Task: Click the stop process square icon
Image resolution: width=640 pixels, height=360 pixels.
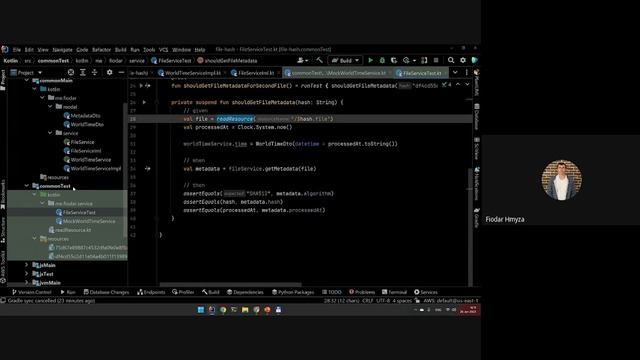Action: (436, 60)
